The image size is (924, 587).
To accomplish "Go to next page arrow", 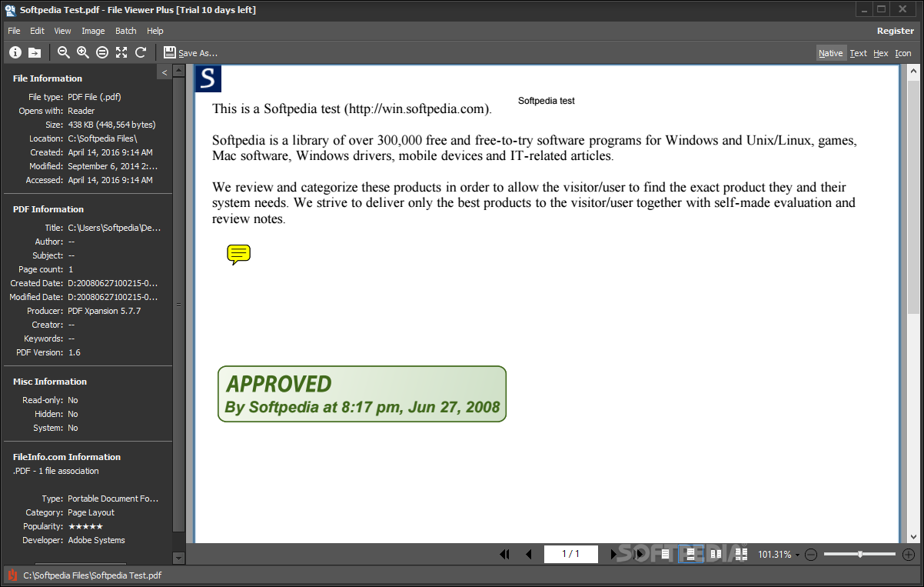I will [613, 554].
